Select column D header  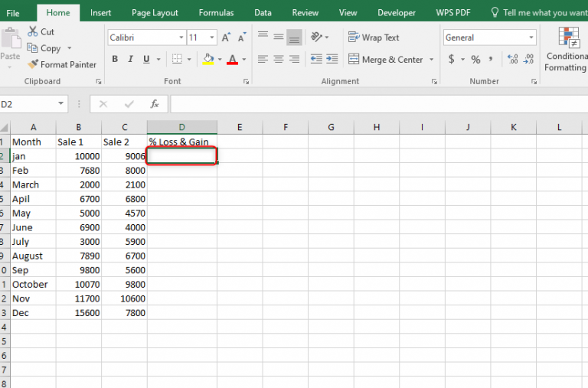tap(182, 127)
